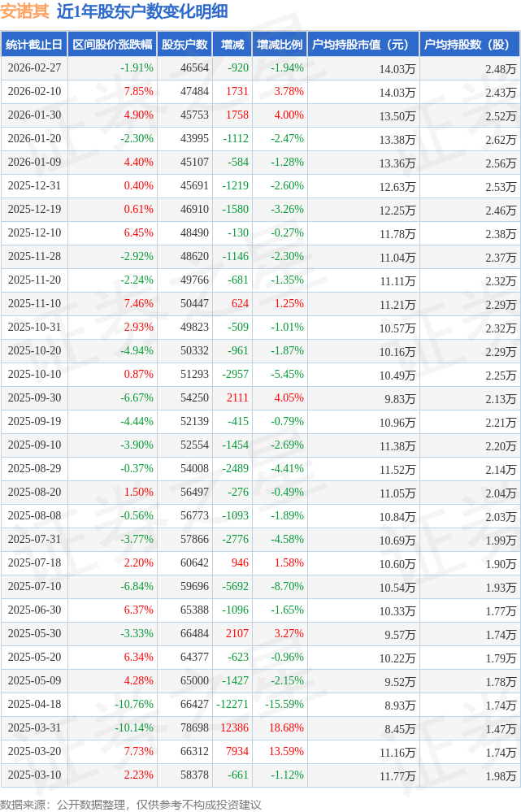The height and width of the screenshot is (812, 521).
Task: Select the 2025-03-31 date cell
Action: (x=34, y=727)
